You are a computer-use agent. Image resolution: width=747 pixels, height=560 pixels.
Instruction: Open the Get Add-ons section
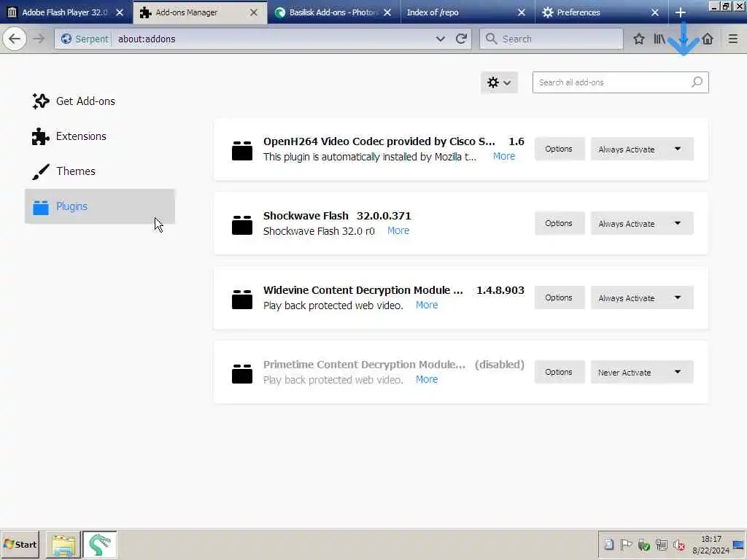click(99, 101)
